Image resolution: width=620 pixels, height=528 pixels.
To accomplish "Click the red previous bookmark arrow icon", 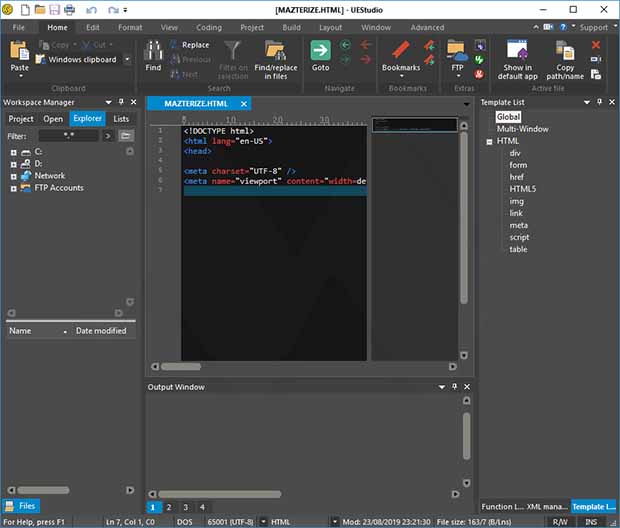I will [429, 45].
